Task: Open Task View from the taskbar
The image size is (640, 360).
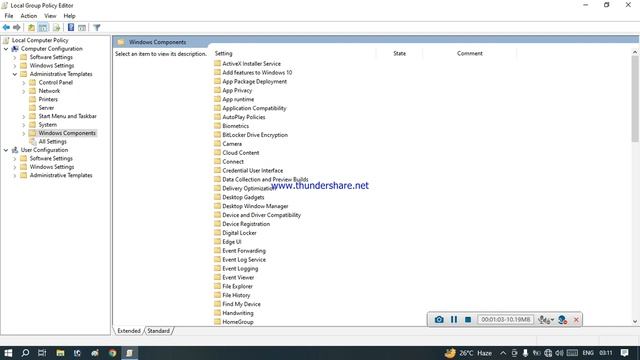Action: pos(42,353)
